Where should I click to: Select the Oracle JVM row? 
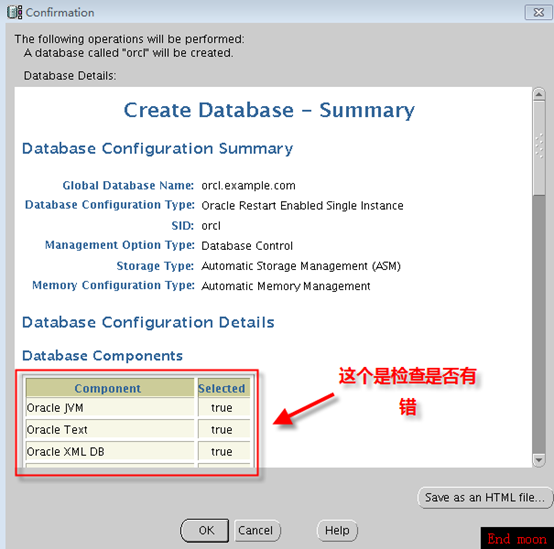click(x=138, y=408)
